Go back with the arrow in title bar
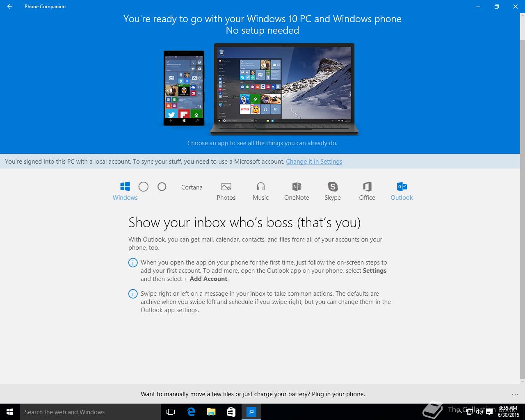 coord(10,7)
